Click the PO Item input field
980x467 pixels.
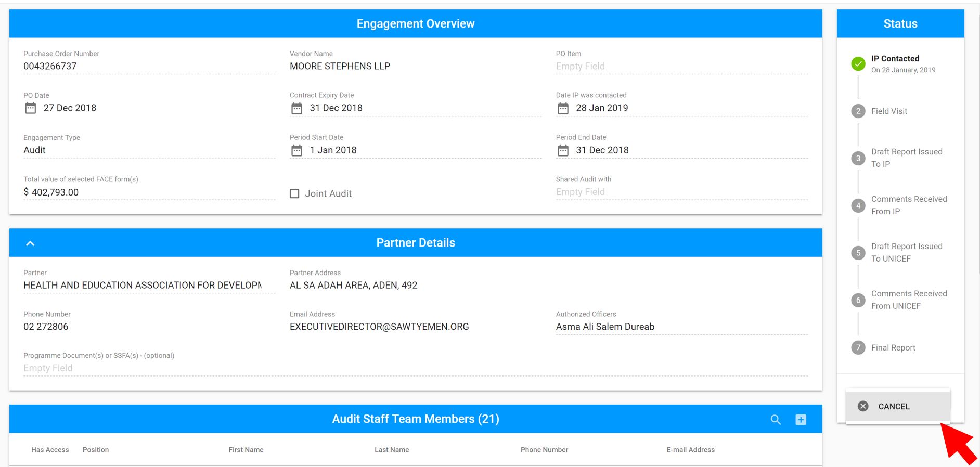[681, 67]
